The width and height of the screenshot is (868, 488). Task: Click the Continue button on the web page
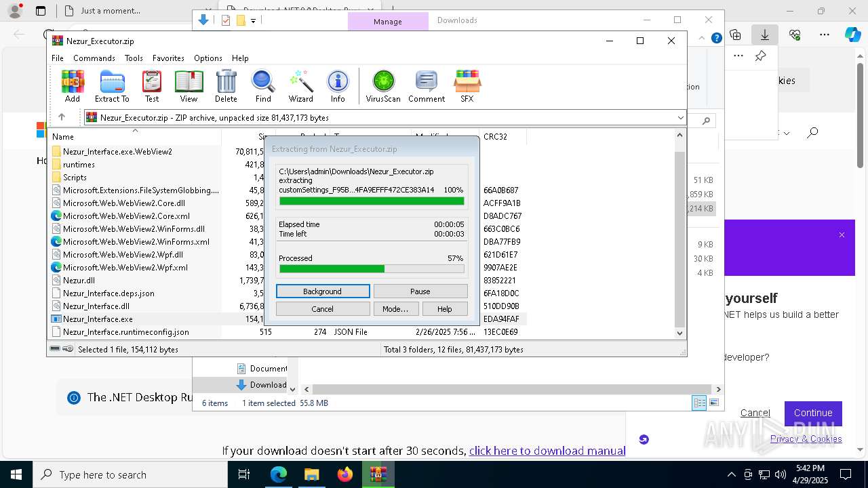coord(813,413)
